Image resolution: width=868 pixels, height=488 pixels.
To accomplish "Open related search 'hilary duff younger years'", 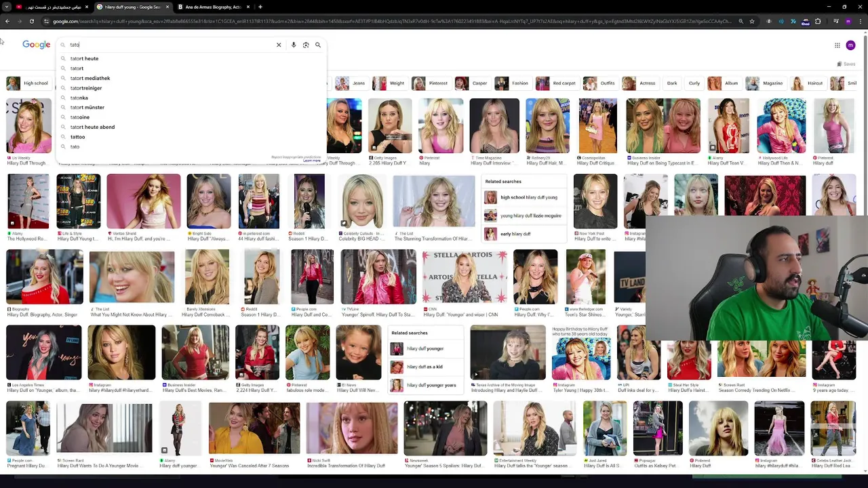I will [426, 385].
